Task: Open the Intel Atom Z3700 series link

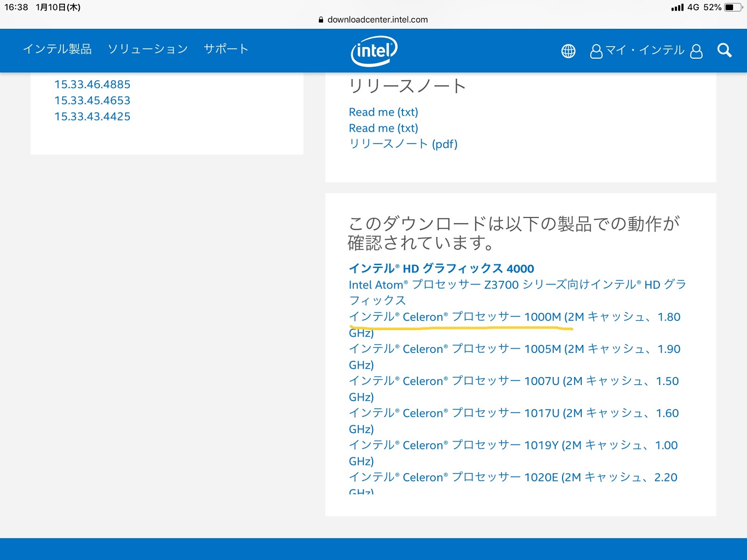Action: (x=517, y=292)
